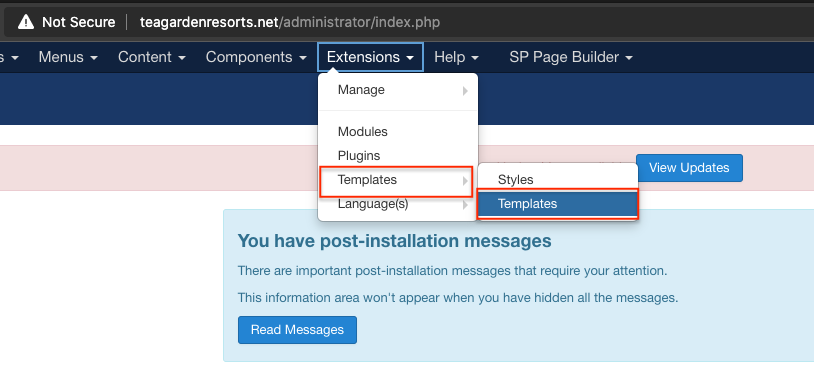The width and height of the screenshot is (814, 372).
Task: Open the Content dropdown menu
Action: (152, 57)
